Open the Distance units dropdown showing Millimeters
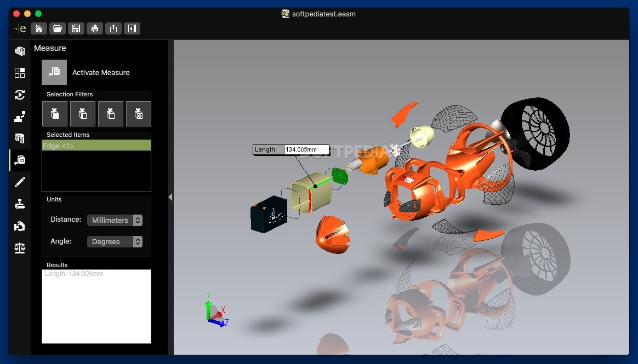638x364 pixels. coord(115,220)
